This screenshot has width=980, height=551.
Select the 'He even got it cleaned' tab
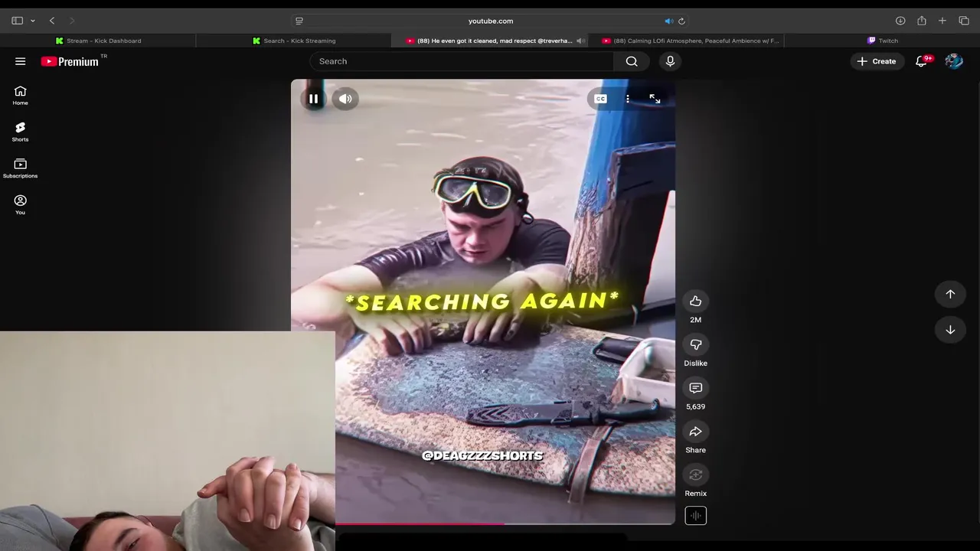point(490,41)
